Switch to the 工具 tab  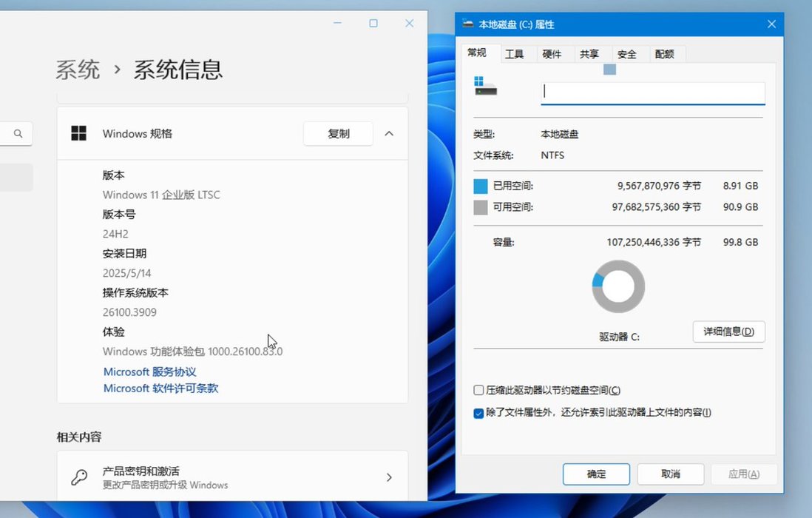tap(514, 54)
